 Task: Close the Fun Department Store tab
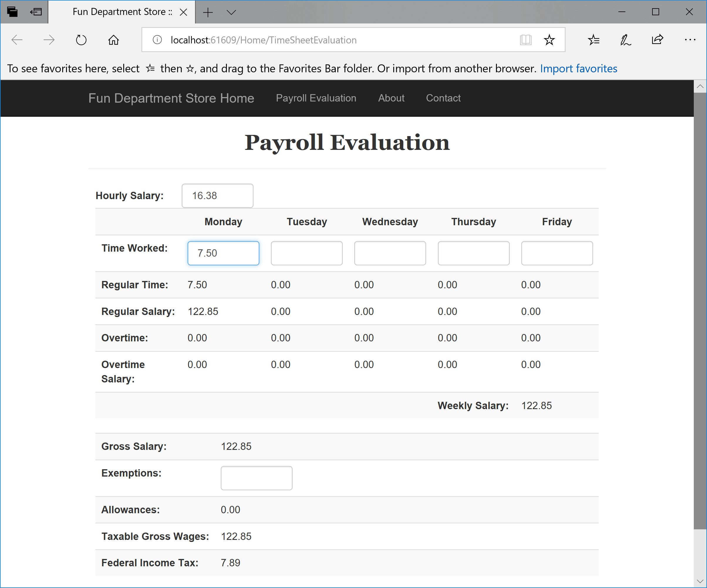pyautogui.click(x=183, y=12)
